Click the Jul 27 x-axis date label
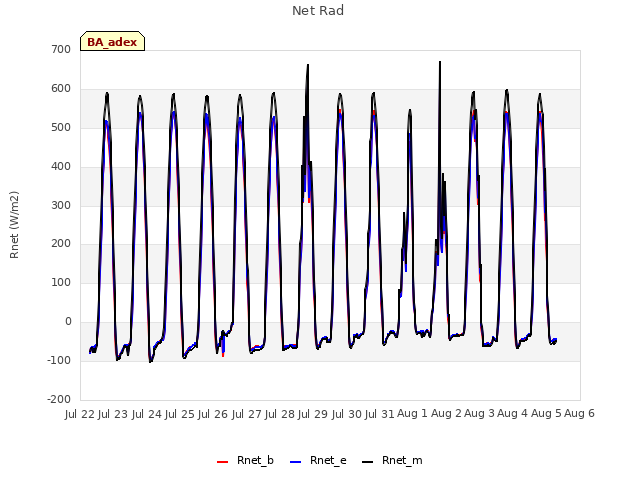Image resolution: width=640 pixels, height=480 pixels. tap(247, 414)
